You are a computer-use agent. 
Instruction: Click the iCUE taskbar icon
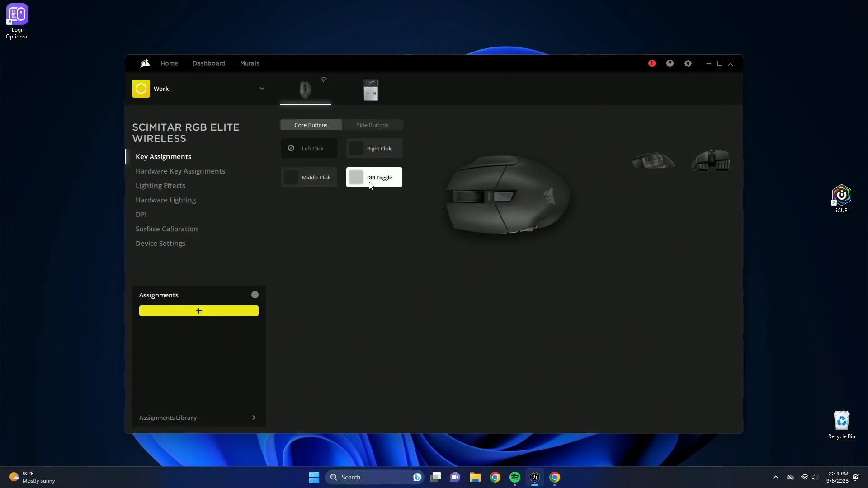[534, 477]
